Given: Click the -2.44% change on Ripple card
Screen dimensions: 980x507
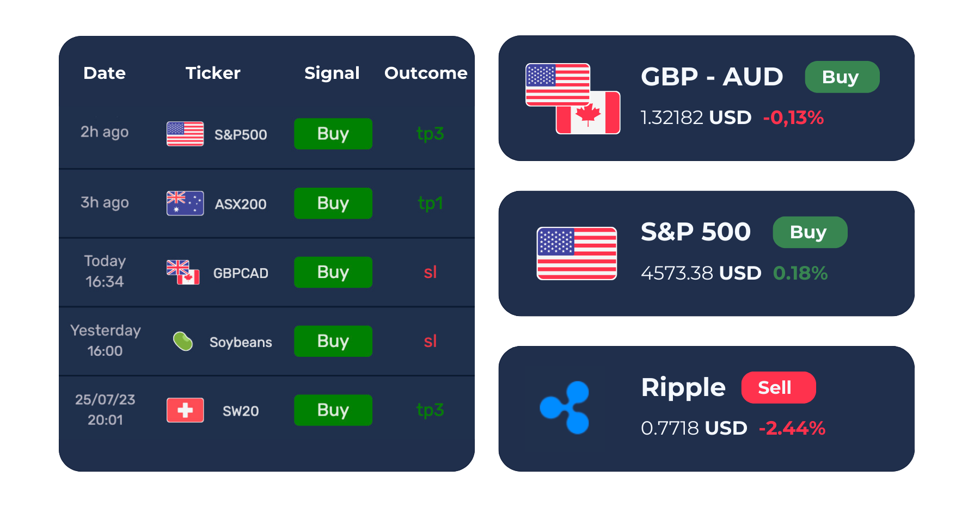Looking at the screenshot, I should point(792,429).
